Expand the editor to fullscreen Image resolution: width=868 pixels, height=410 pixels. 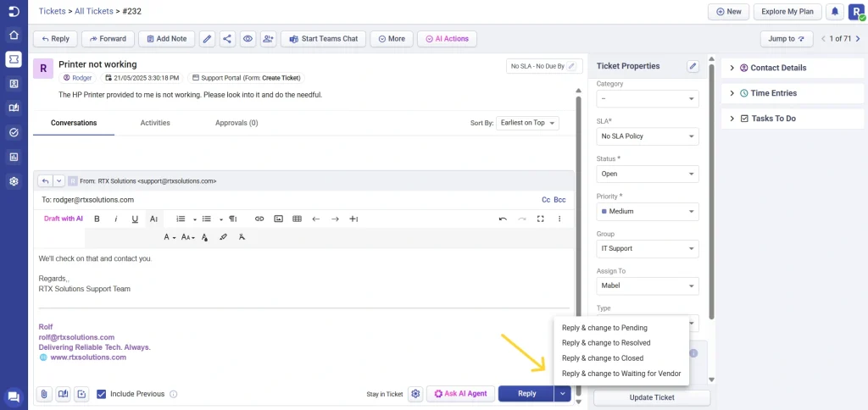[x=540, y=219]
